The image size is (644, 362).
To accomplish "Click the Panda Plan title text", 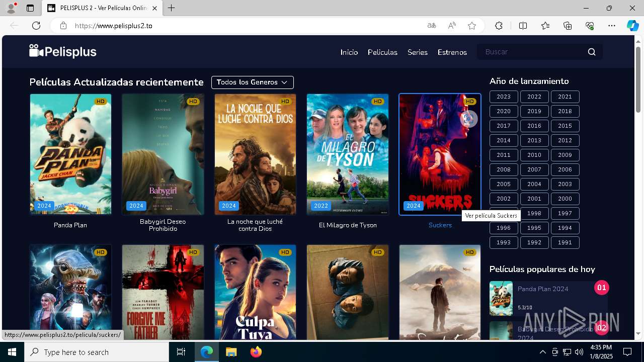I will click(x=70, y=225).
